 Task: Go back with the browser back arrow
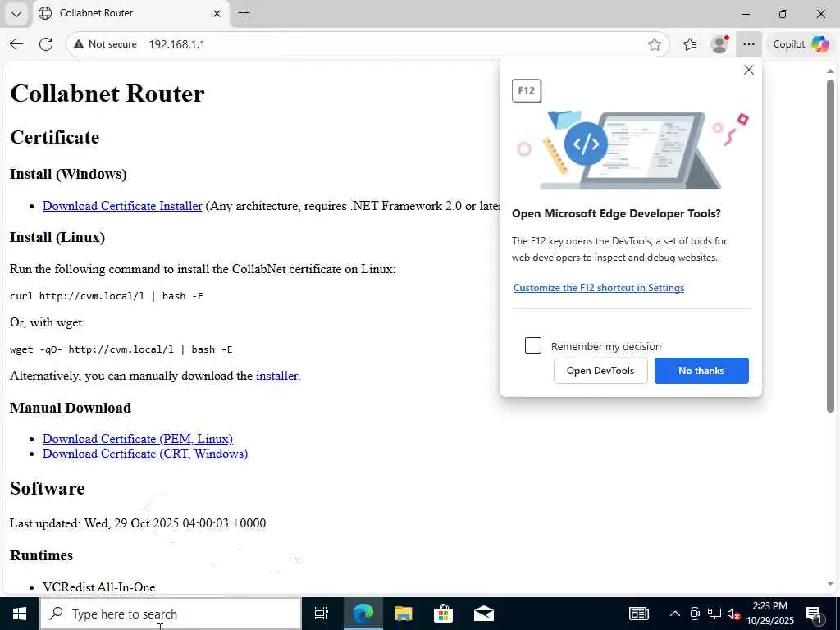coord(16,44)
